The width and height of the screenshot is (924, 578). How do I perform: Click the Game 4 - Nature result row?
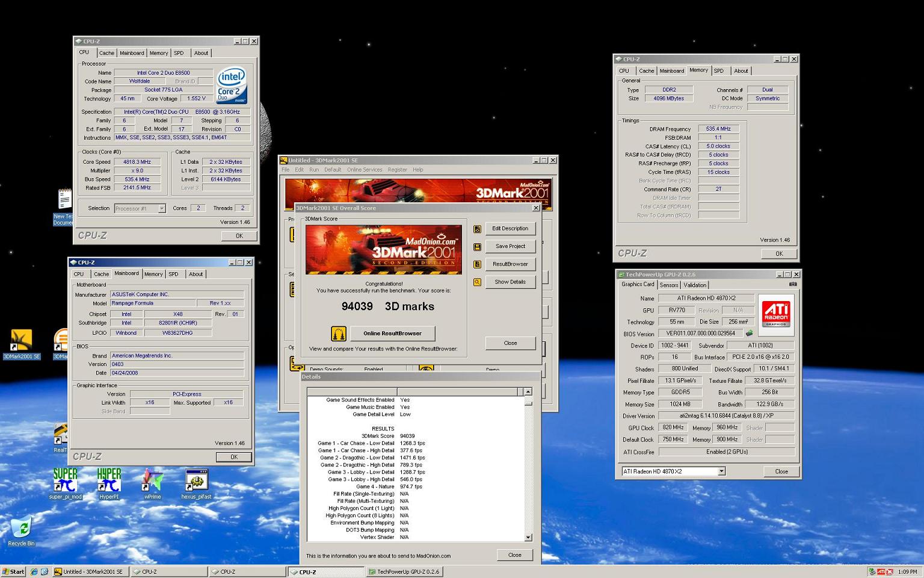[x=389, y=486]
